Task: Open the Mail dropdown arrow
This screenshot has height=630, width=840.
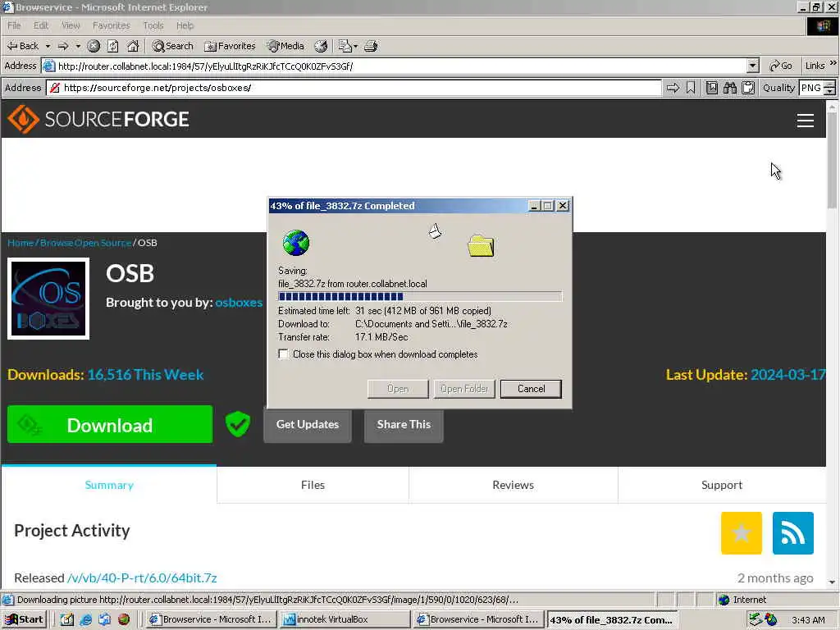Action: [x=355, y=46]
